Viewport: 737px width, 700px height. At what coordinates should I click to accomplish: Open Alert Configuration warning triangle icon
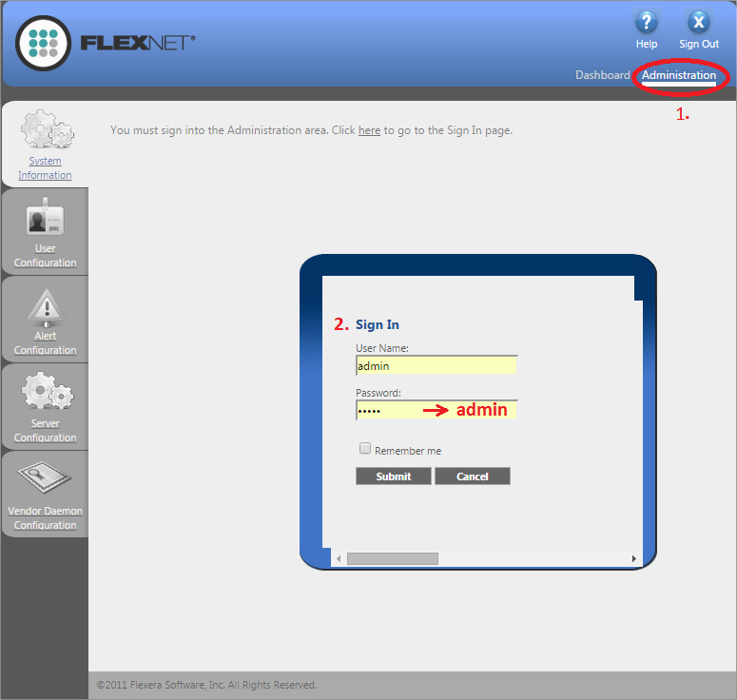click(x=45, y=306)
